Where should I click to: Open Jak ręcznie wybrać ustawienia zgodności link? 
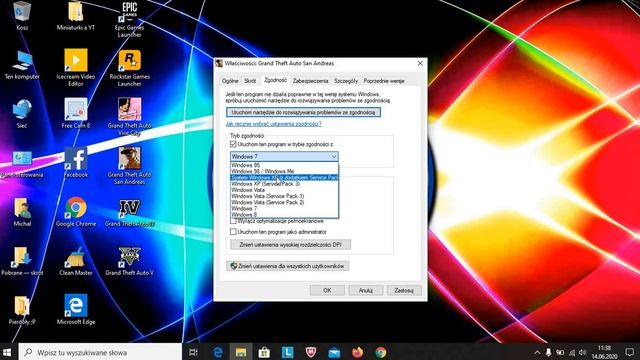coord(273,124)
